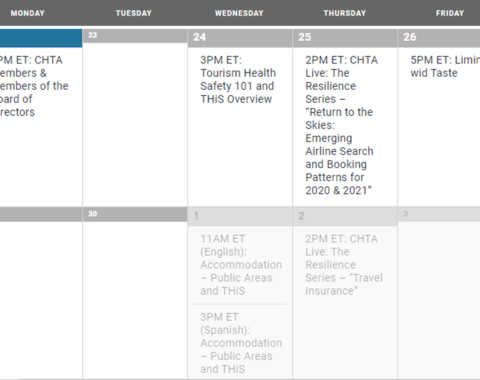Select next-month day 2 header

[x=345, y=216]
